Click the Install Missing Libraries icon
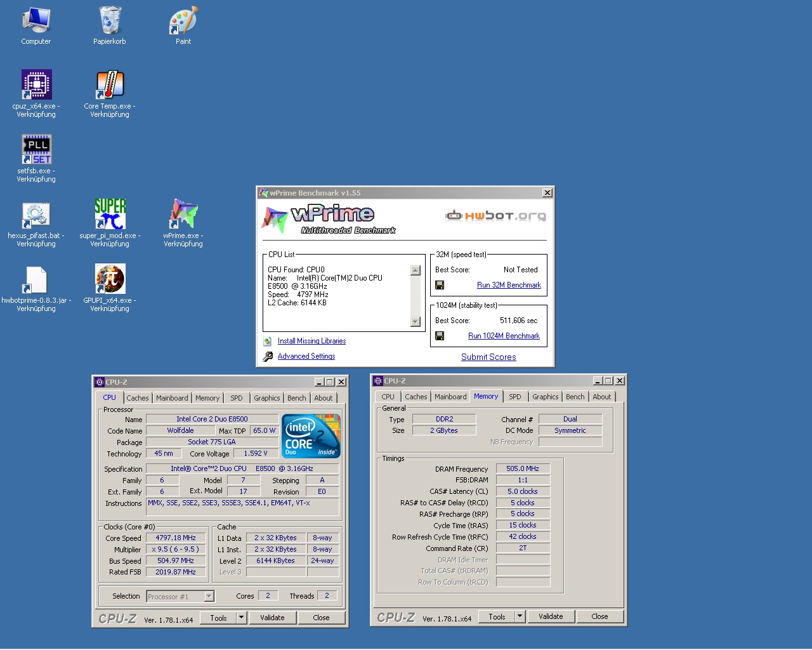 pyautogui.click(x=268, y=341)
